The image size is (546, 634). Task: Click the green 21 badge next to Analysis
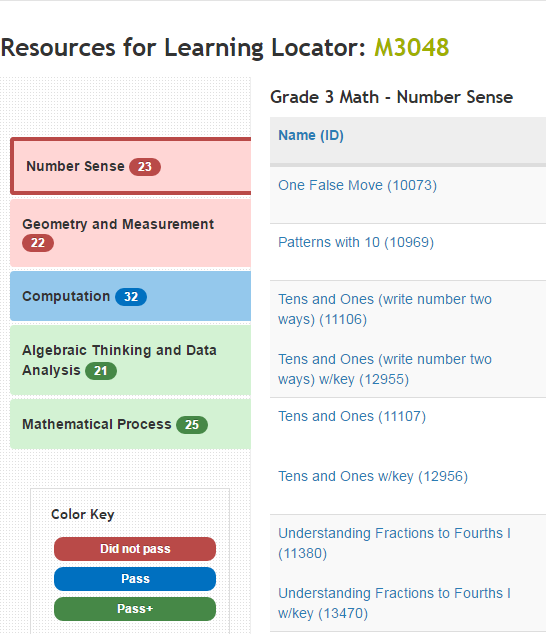pos(101,371)
